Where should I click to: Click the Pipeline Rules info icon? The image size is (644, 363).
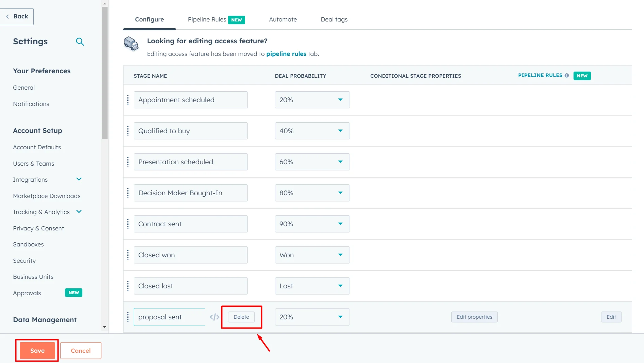[x=567, y=75]
